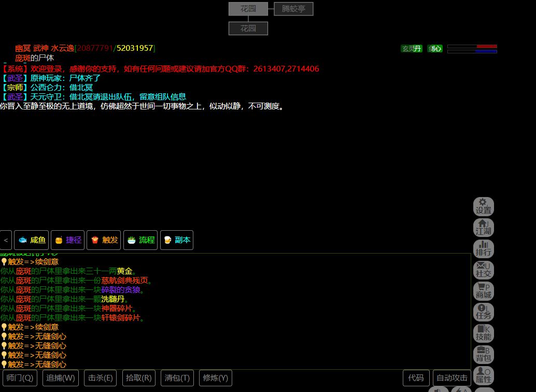This screenshot has height=392, width=536.
Task: Click 原神玩家 chat message
Action: [50, 78]
